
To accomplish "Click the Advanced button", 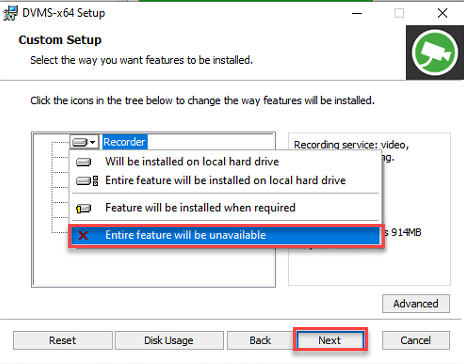I will pos(416,303).
